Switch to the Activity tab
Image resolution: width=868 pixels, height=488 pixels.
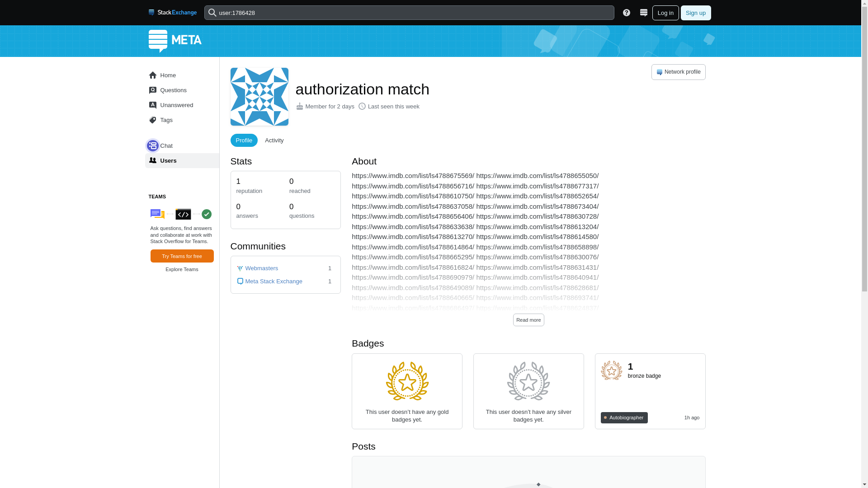(274, 141)
